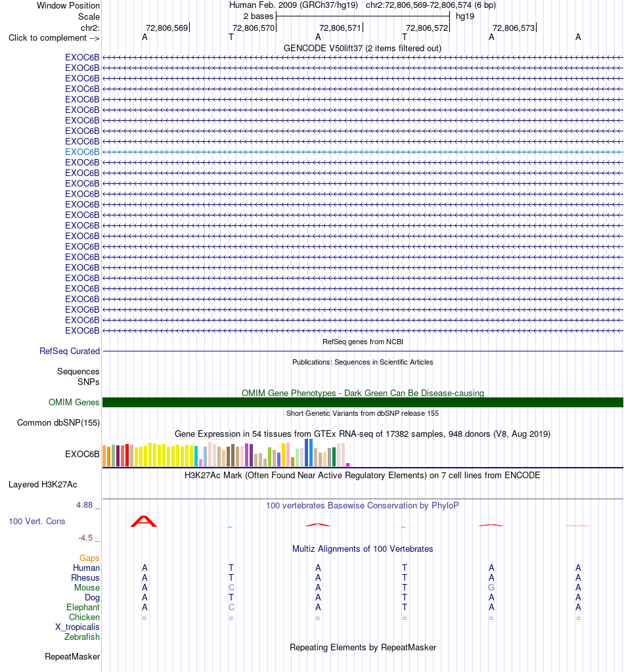The image size is (624, 672).
Task: Click the 'Human' species label
Action: (86, 568)
